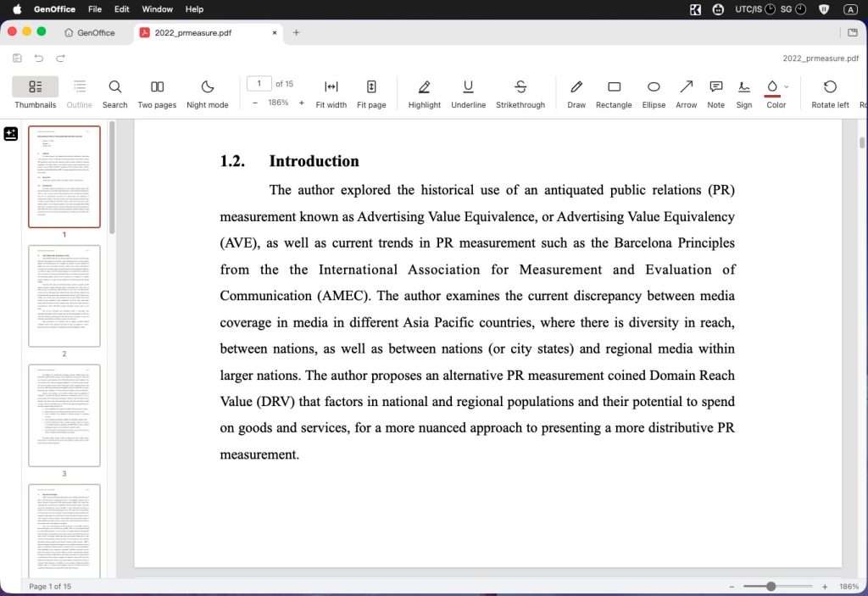Click the document vertical scrollbar

tap(862, 142)
